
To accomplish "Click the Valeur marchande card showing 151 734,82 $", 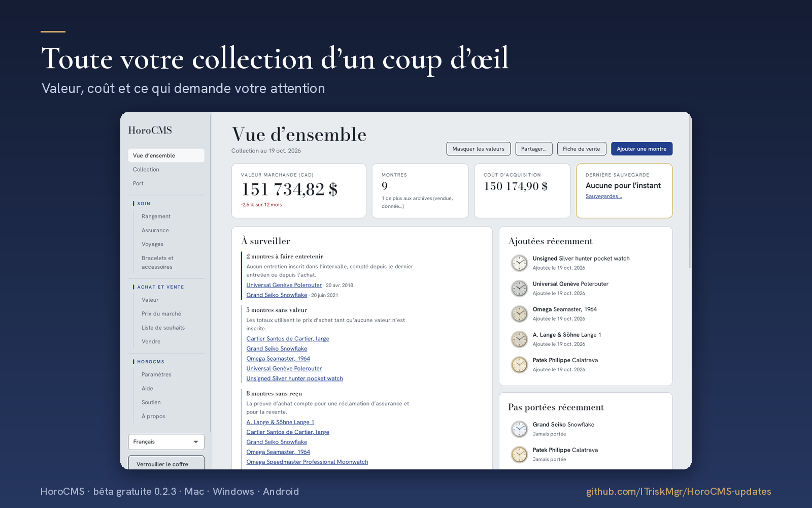I will [299, 191].
